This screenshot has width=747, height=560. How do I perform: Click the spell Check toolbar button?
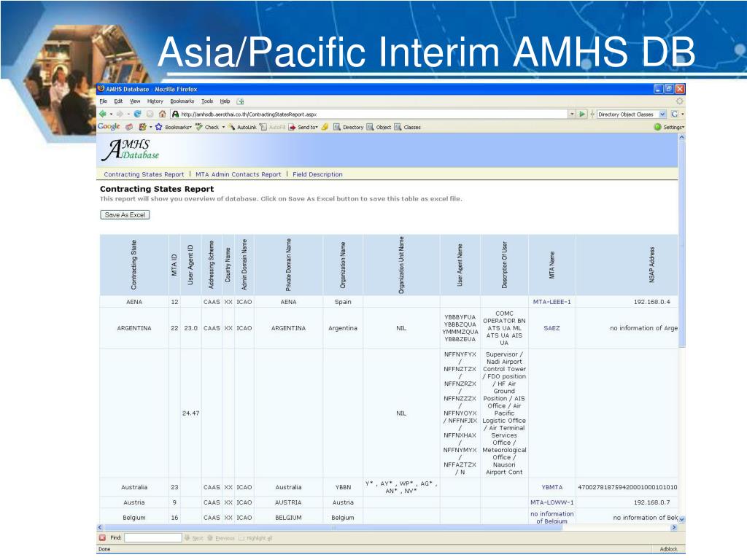(x=206, y=127)
